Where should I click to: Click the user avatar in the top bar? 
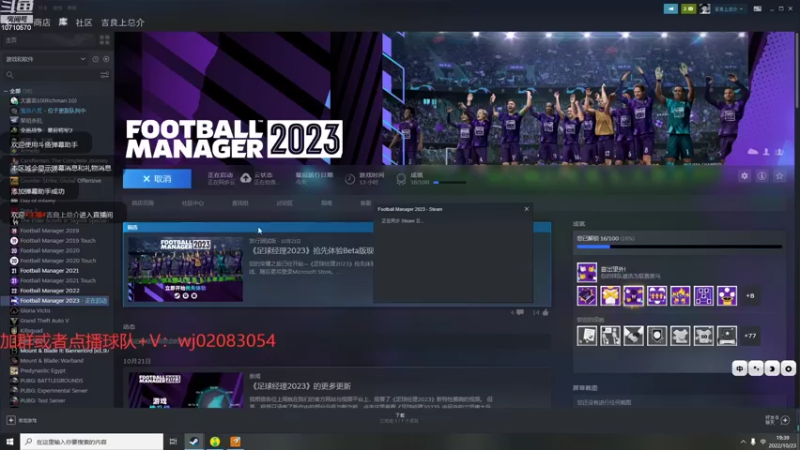point(705,9)
